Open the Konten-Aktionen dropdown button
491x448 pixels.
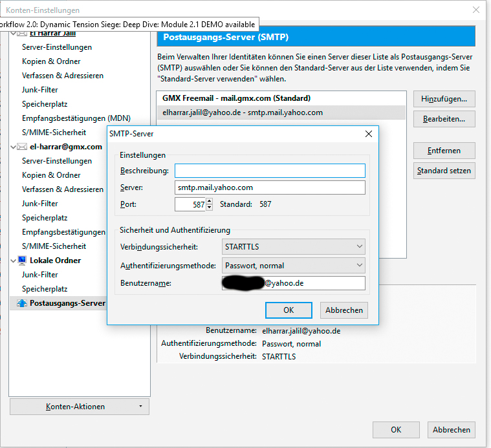[80, 407]
